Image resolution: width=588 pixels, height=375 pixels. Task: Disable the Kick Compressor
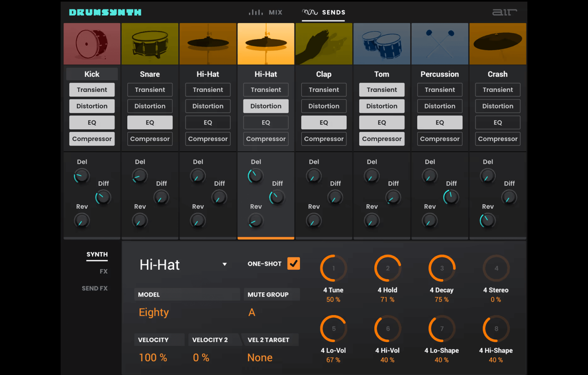coord(92,139)
